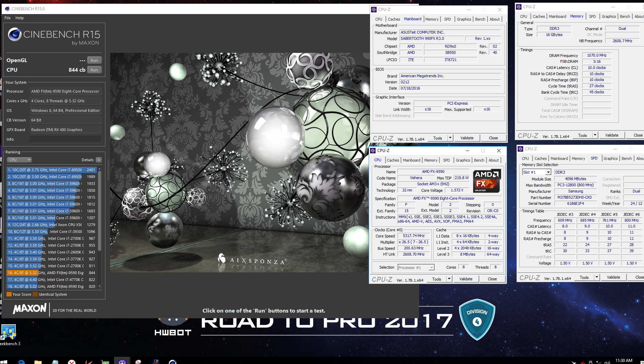Open the Tools dropdown arrow in the SPD CPU-Z window

pyautogui.click(x=597, y=277)
